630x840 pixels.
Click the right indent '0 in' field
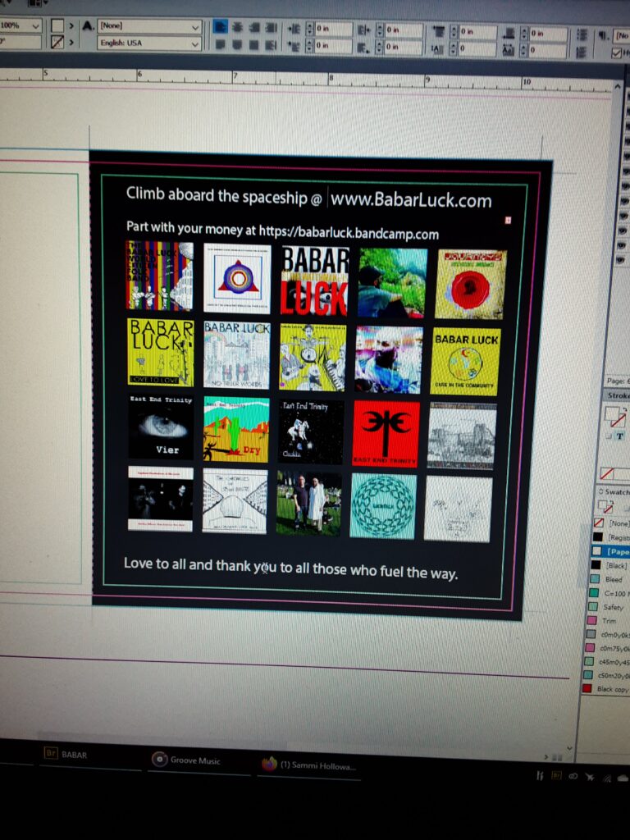point(404,30)
